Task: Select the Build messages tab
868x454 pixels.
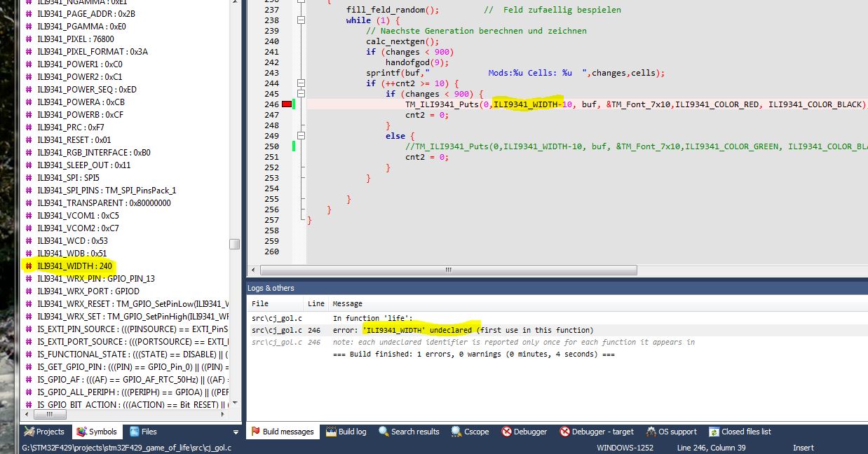Action: click(x=283, y=432)
